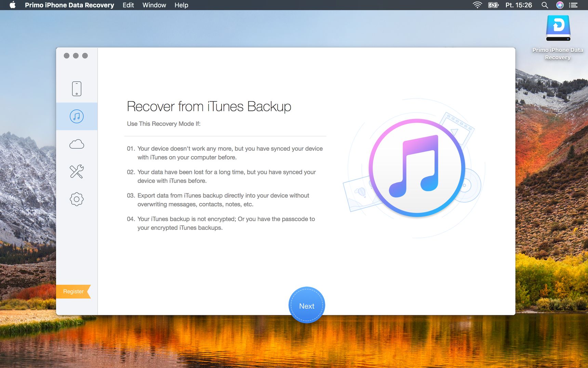Viewport: 588px width, 368px height.
Task: Select Recover from iTunes music note icon
Action: tap(77, 116)
